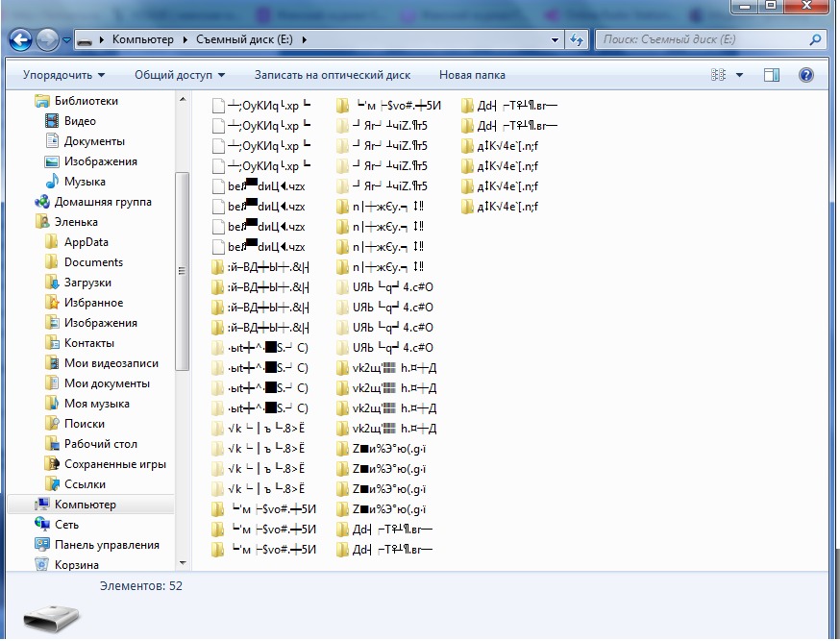Click inside the Поиск search field
This screenshot has height=641, width=840.
click(x=702, y=40)
